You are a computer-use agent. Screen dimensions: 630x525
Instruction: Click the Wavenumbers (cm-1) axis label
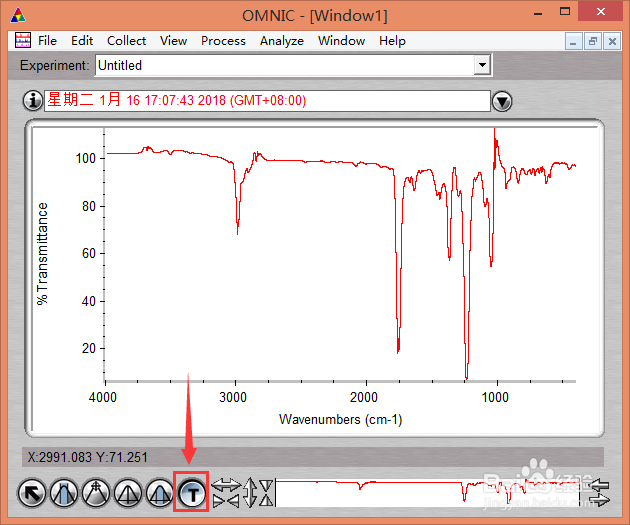click(x=341, y=419)
